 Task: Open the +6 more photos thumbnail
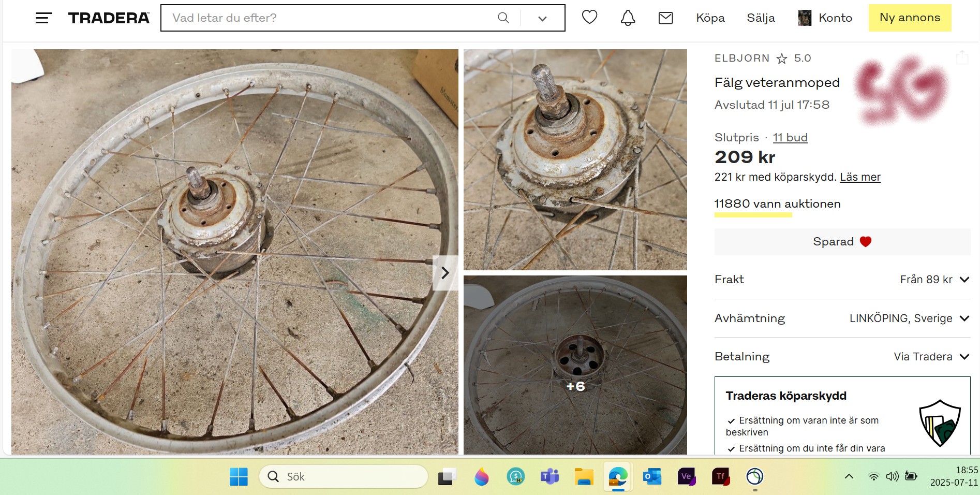575,365
